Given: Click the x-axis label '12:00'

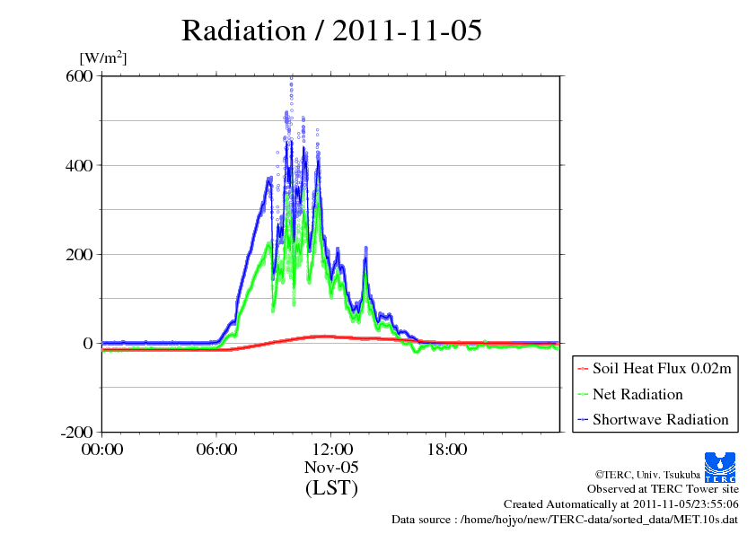Looking at the screenshot, I should [331, 450].
